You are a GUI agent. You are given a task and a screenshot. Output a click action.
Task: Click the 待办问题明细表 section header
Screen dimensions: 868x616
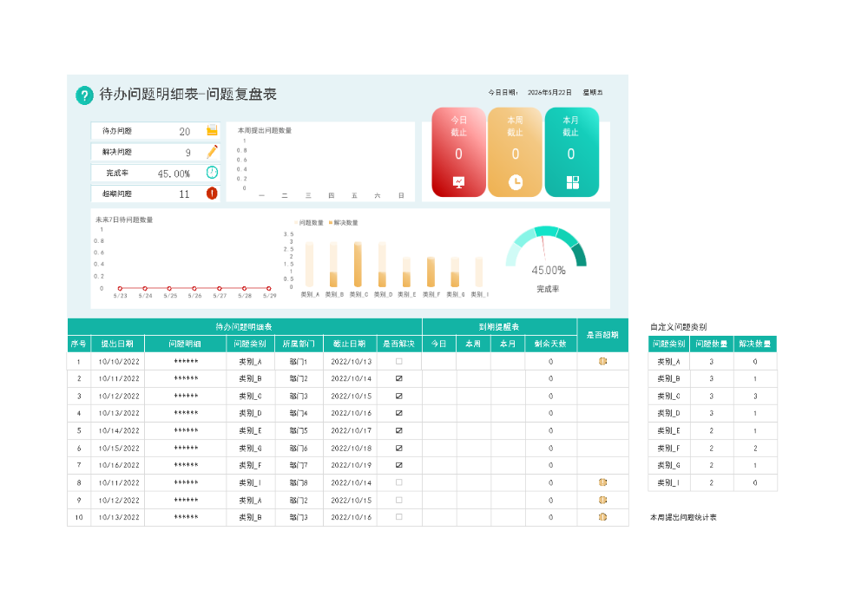244,326
